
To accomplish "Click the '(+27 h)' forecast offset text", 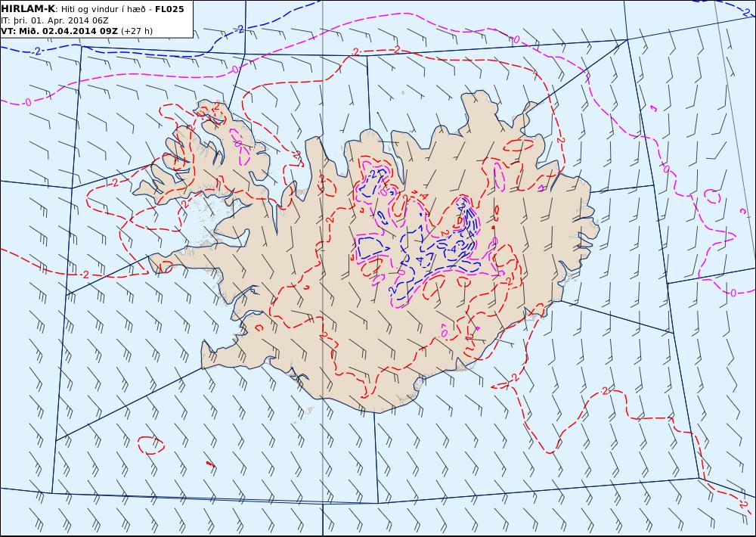I will [x=137, y=31].
